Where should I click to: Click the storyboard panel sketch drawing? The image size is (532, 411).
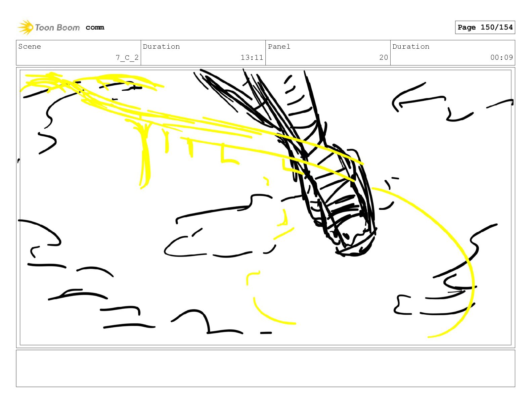tap(266, 208)
